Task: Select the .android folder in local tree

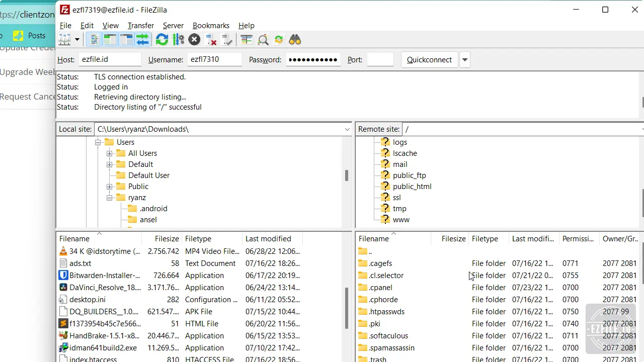Action: point(153,209)
